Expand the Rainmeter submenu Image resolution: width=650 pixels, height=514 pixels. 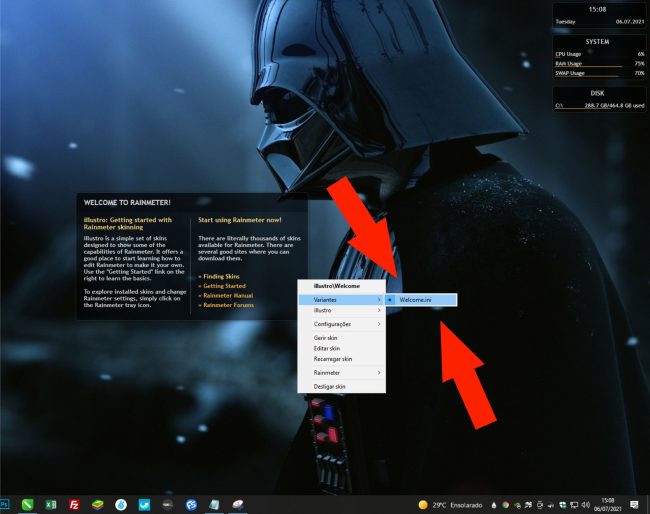341,372
